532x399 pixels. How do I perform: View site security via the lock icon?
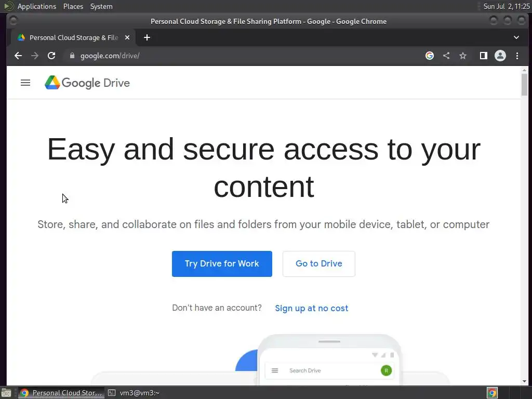coord(72,56)
